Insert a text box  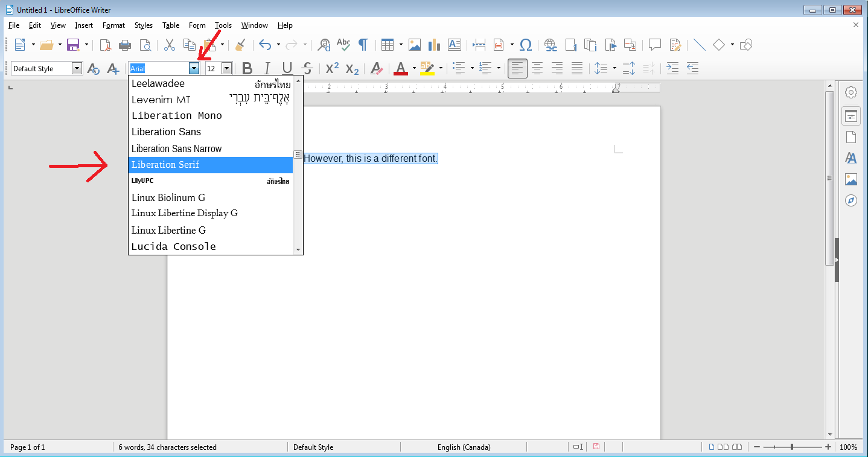[454, 45]
